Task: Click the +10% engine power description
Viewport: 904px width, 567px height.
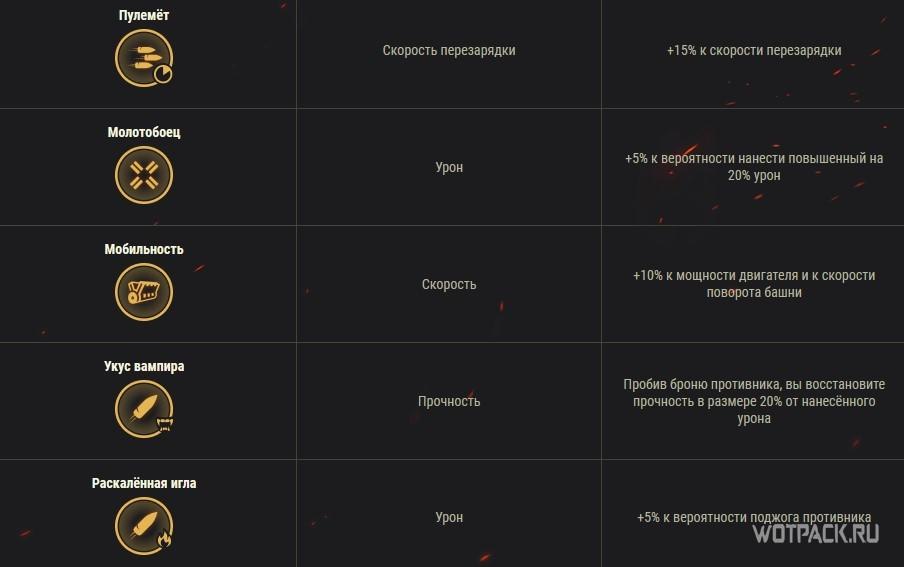Action: click(x=754, y=284)
